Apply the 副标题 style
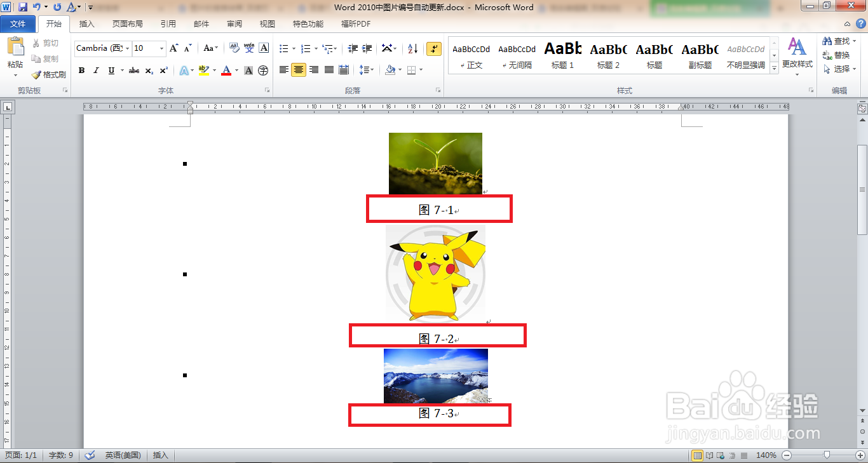 point(700,55)
